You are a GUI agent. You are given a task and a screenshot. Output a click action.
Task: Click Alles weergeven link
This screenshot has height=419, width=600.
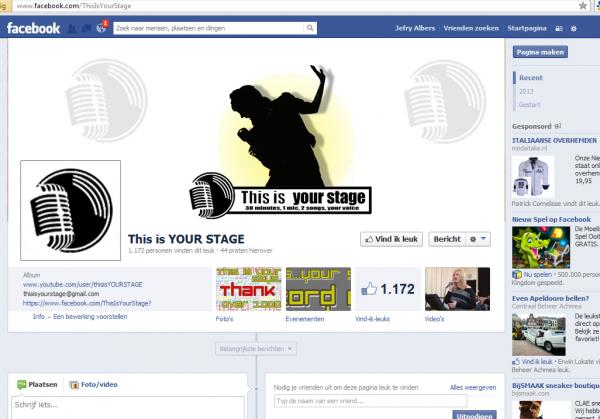pos(473,388)
